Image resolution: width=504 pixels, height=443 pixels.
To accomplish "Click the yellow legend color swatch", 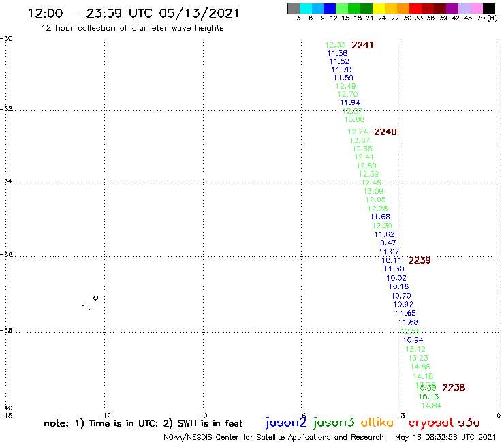I will click(379, 8).
